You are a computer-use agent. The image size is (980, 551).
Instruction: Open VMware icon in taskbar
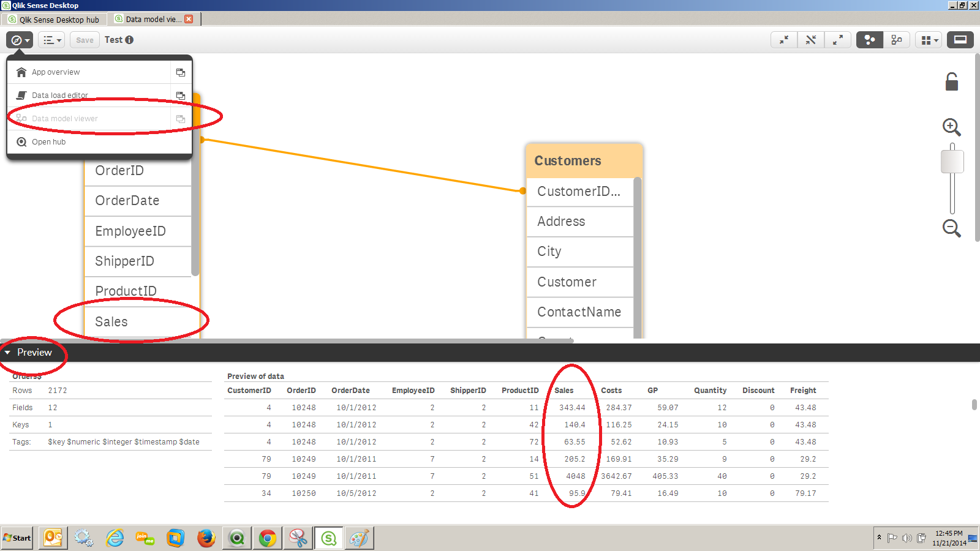click(x=176, y=538)
